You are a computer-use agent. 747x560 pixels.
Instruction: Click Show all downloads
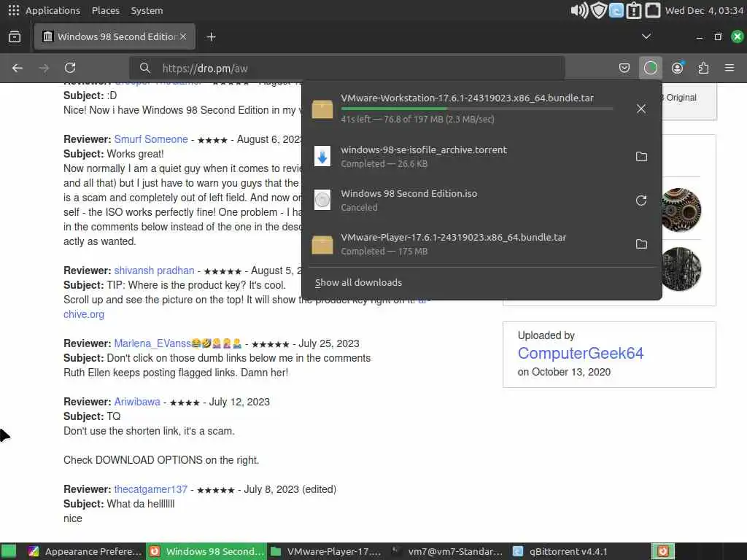click(358, 282)
